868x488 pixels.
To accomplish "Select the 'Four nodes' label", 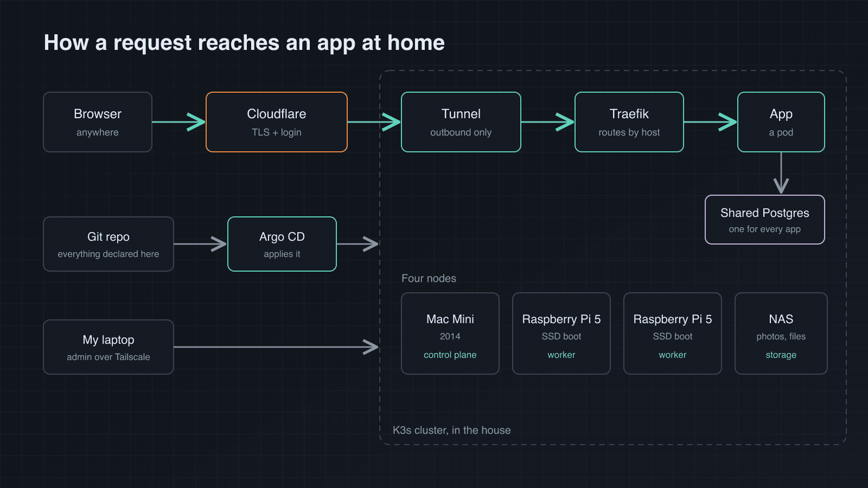I will tap(429, 278).
